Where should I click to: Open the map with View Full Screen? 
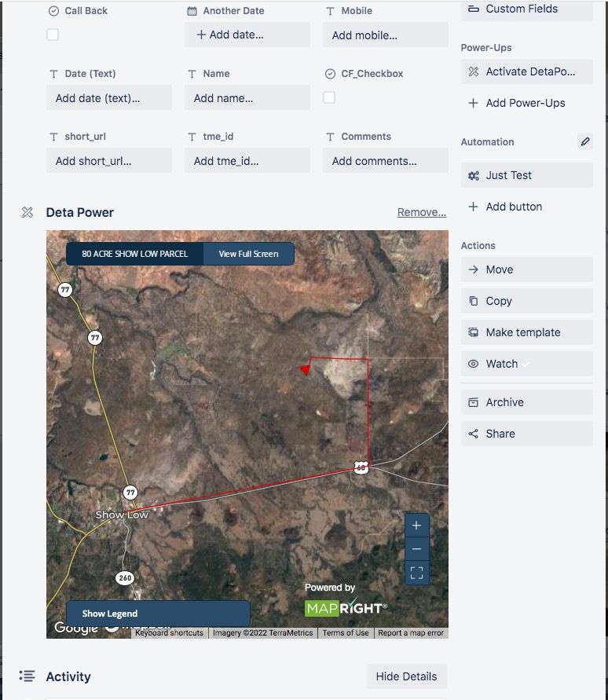[249, 254]
